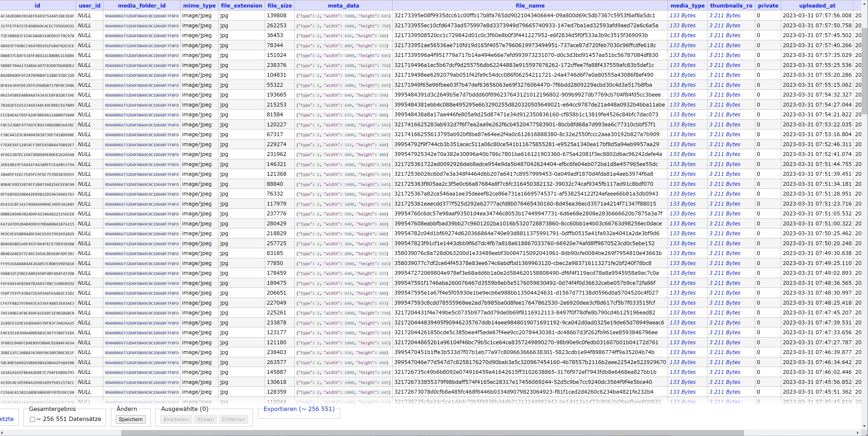The height and width of the screenshot is (436, 868).
Task: Sort by the file_size column header
Action: 280,5
